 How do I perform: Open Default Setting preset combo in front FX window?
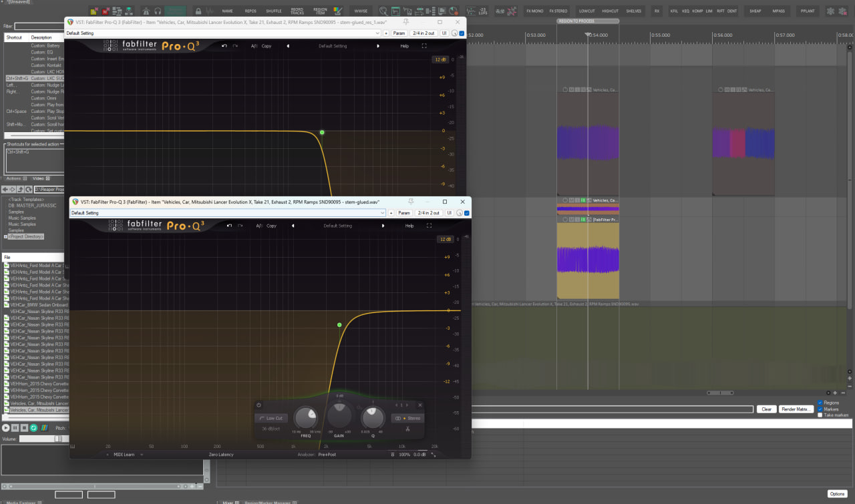pyautogui.click(x=228, y=213)
